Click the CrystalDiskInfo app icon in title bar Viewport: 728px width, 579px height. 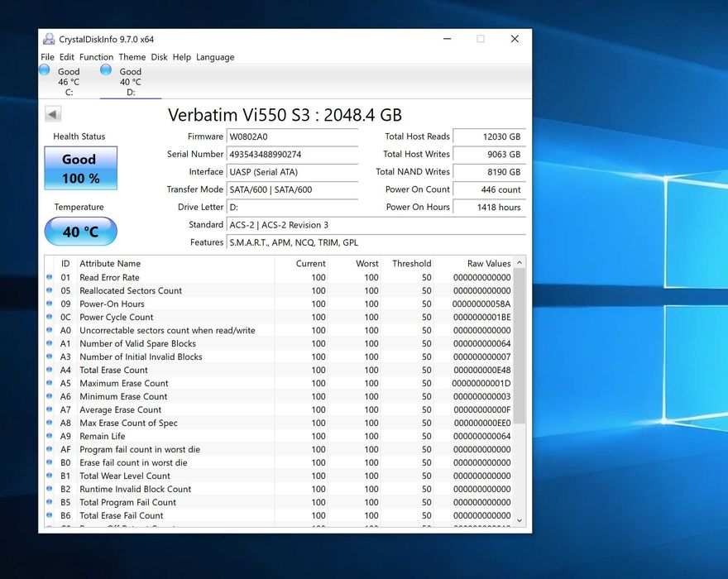(x=49, y=39)
